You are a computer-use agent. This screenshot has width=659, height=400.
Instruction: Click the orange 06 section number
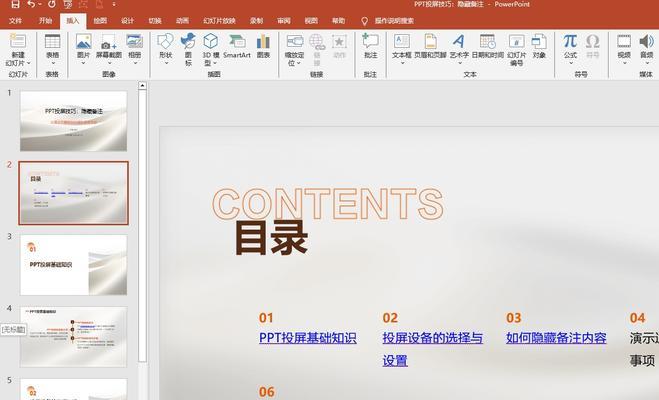(267, 392)
